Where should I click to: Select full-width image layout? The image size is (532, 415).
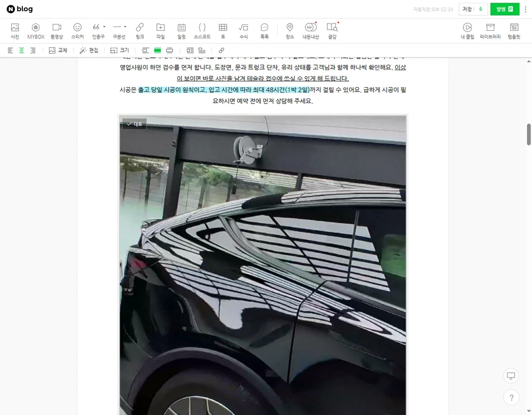coord(169,50)
